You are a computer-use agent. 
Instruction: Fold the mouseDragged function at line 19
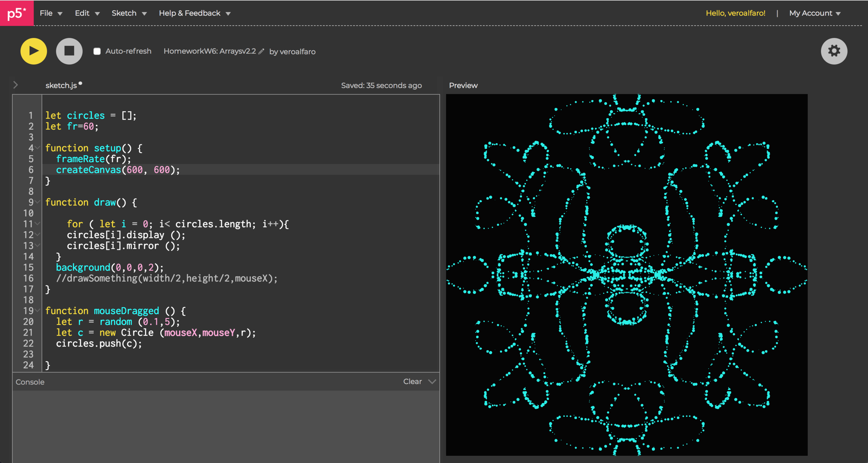(x=38, y=310)
